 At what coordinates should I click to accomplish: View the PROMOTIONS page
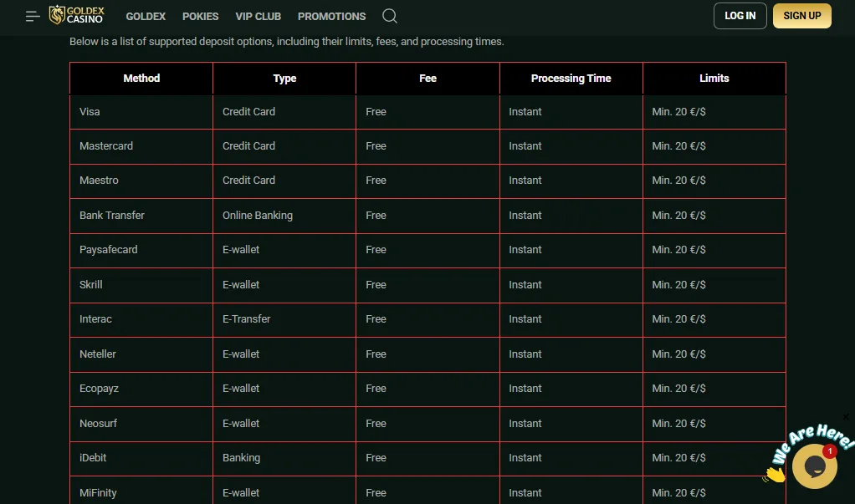click(x=331, y=17)
